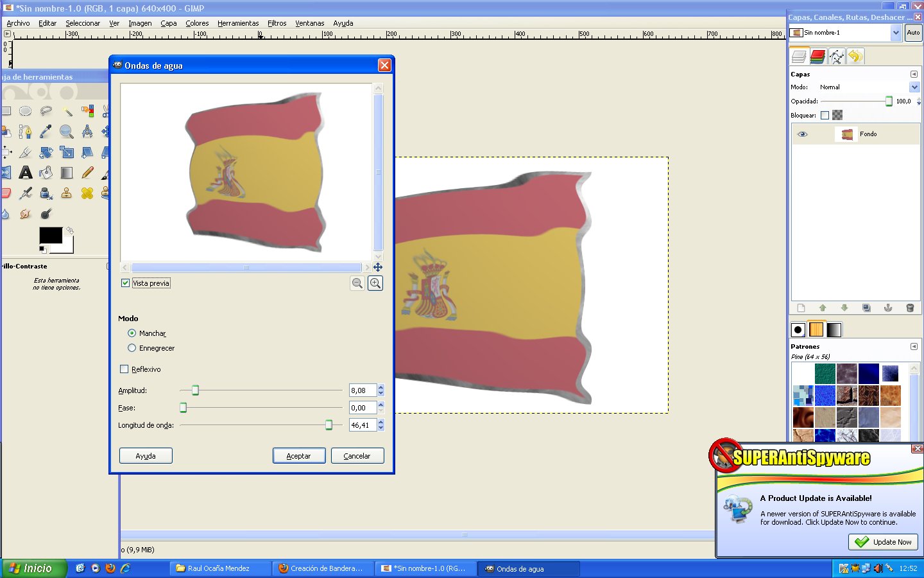Switch to the Paths tab

point(836,57)
